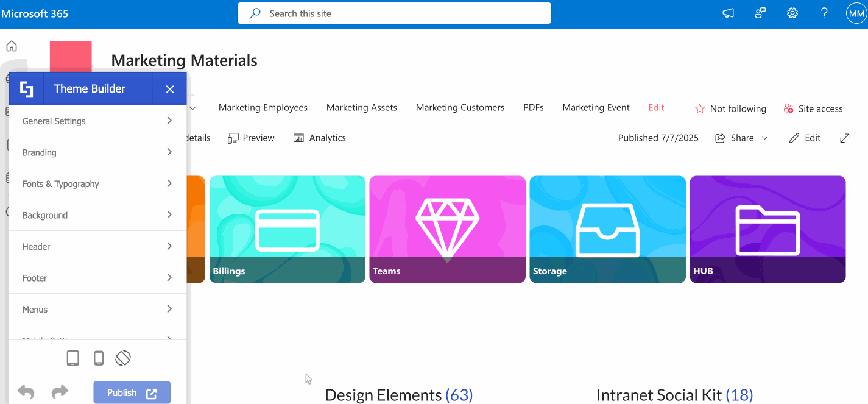Open the HUB folder tile
This screenshot has width=868, height=404.
tap(767, 229)
